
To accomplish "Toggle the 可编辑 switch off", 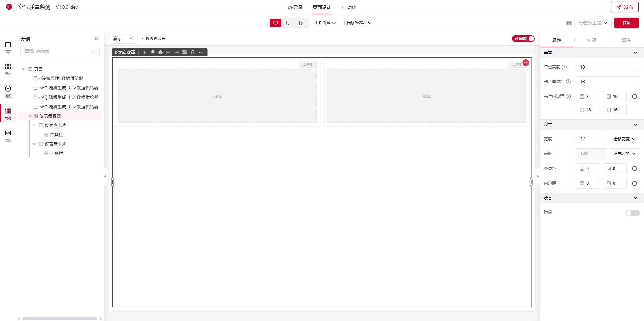I will [523, 39].
